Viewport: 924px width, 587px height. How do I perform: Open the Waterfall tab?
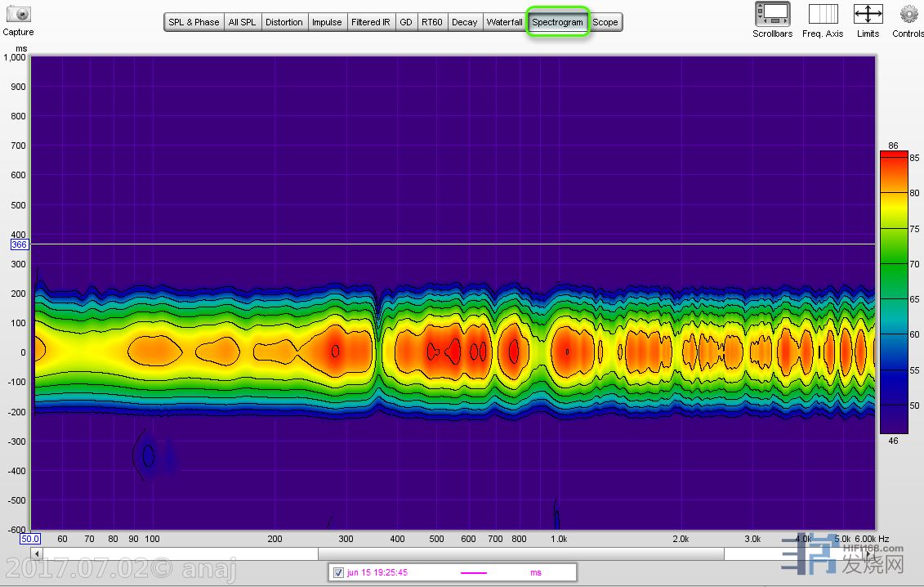point(504,22)
